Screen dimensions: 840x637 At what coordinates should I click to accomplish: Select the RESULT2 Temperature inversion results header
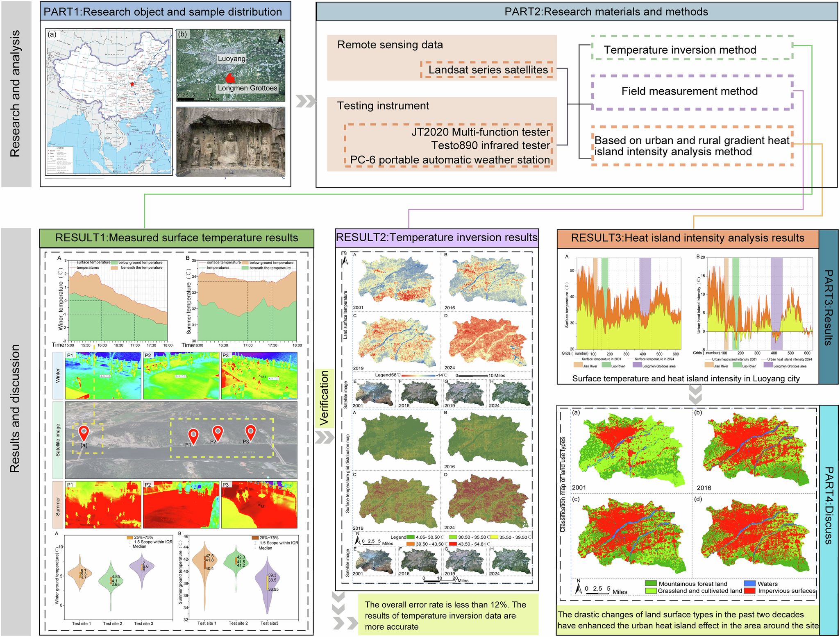tap(436, 238)
